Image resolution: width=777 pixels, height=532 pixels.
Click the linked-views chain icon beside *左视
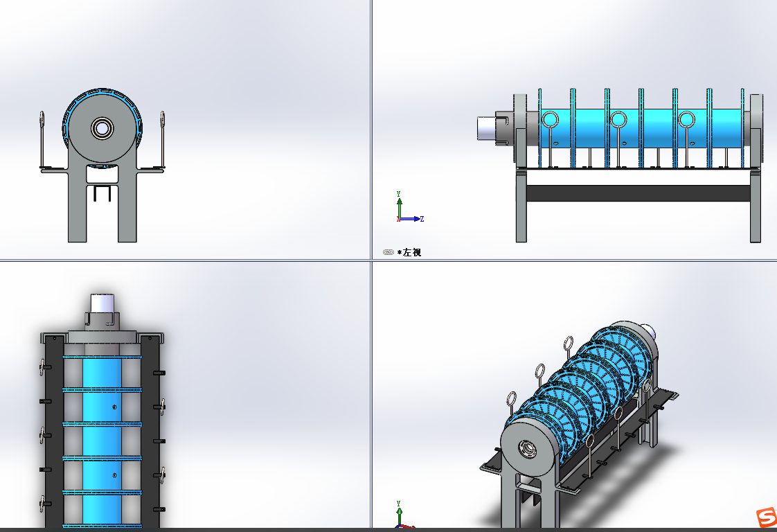pyautogui.click(x=388, y=252)
